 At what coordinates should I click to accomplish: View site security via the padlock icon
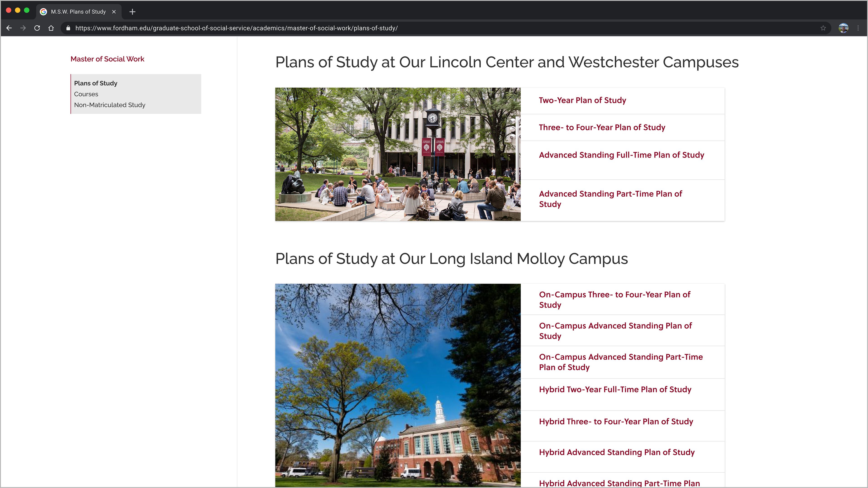click(x=68, y=28)
